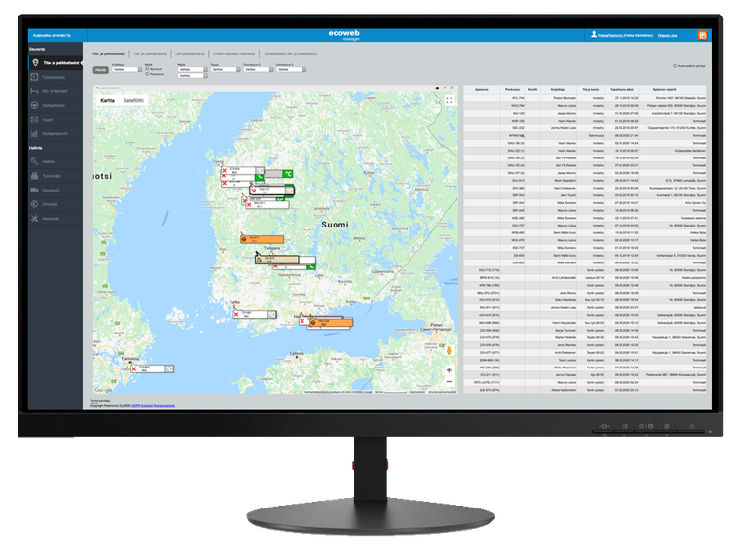Click the green °C temperature marker
Image resolution: width=747 pixels, height=560 pixels.
point(287,174)
